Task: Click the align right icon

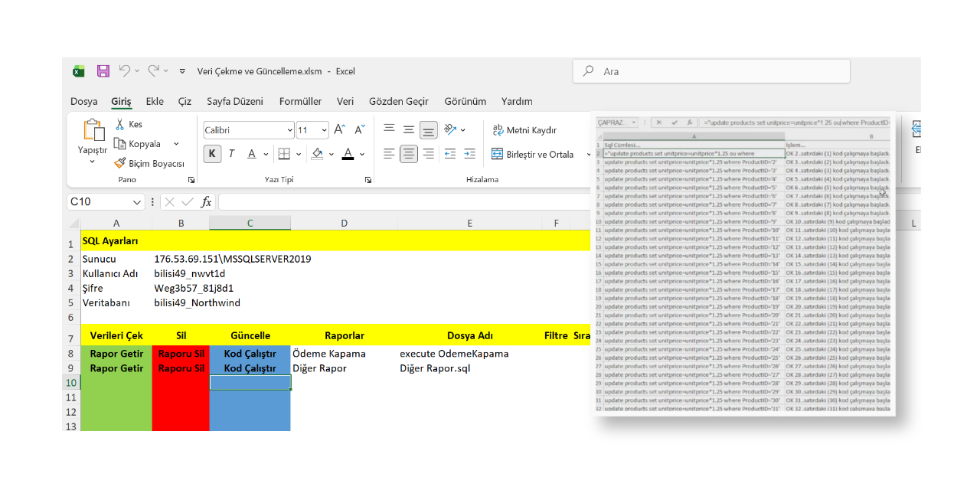Action: tap(429, 154)
